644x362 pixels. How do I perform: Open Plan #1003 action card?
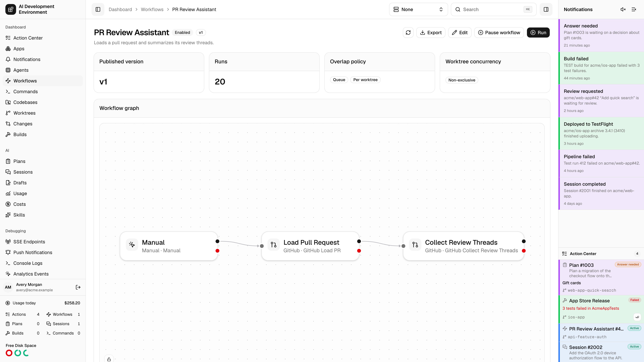601,277
